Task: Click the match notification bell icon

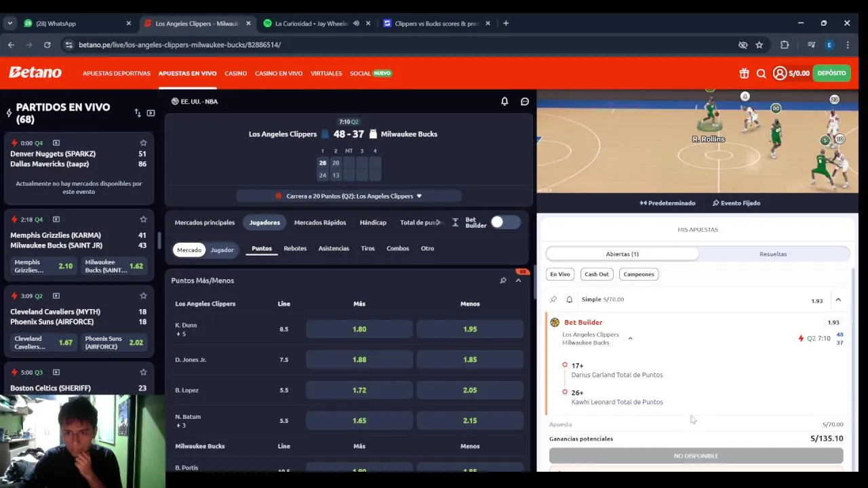Action: point(505,102)
